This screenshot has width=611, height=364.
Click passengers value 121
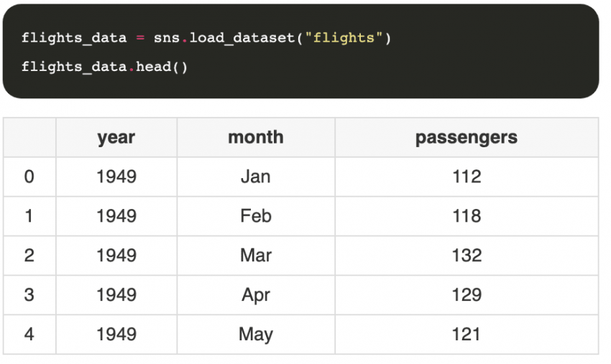point(467,335)
